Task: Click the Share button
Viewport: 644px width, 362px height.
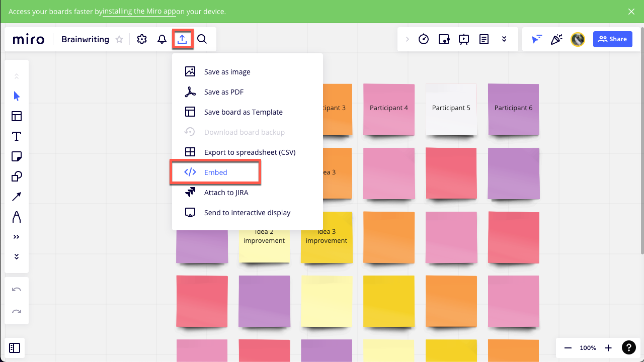Action: point(613,39)
